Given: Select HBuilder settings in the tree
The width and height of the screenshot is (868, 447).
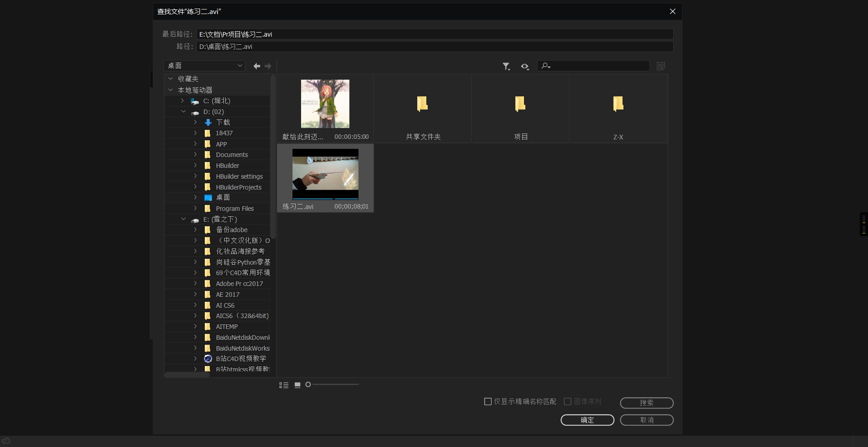Looking at the screenshot, I should pos(239,176).
